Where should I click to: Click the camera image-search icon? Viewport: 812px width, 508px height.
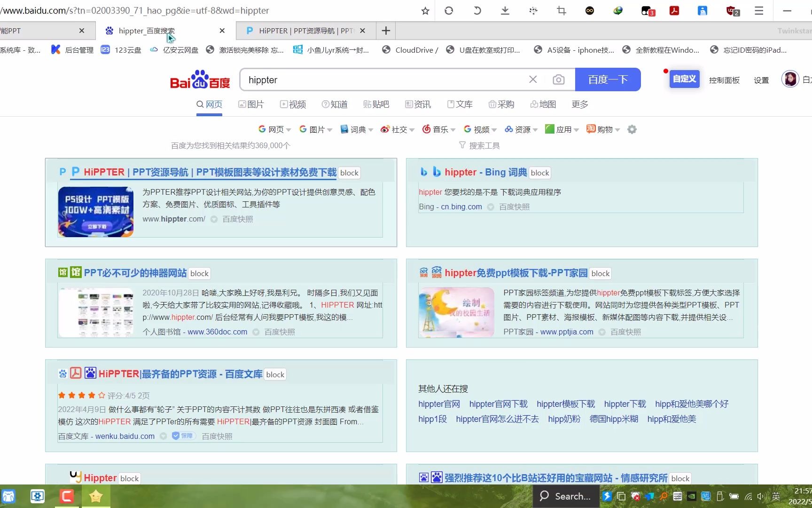[x=558, y=79]
